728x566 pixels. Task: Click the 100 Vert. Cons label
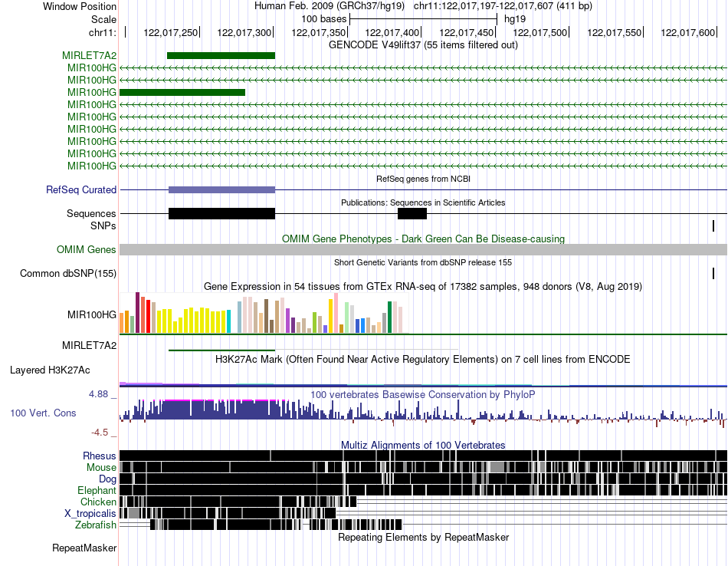click(43, 413)
